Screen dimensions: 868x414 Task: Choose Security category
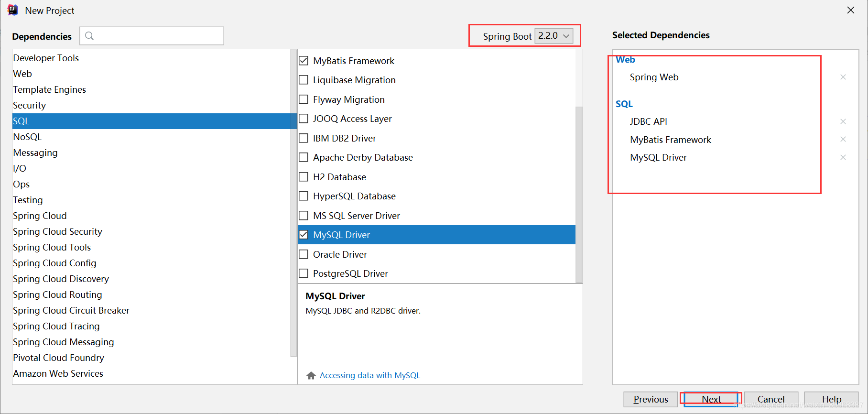point(151,105)
